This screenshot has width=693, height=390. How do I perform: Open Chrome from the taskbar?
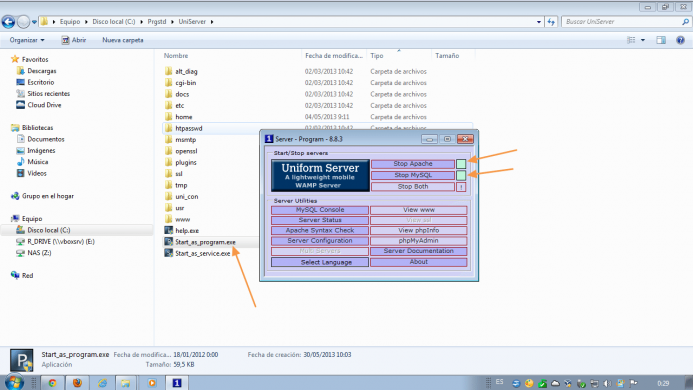53,383
